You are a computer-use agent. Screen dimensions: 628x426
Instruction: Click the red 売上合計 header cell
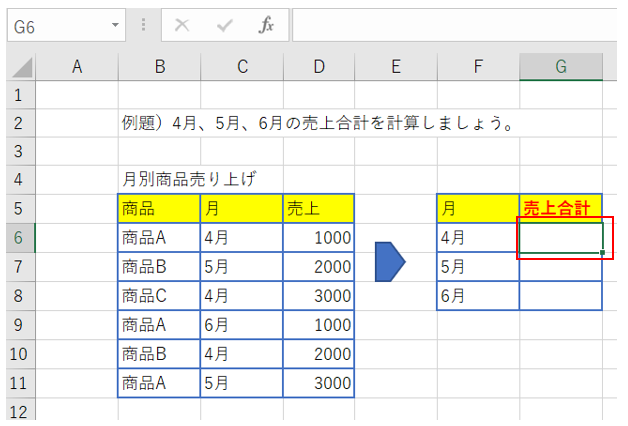561,209
